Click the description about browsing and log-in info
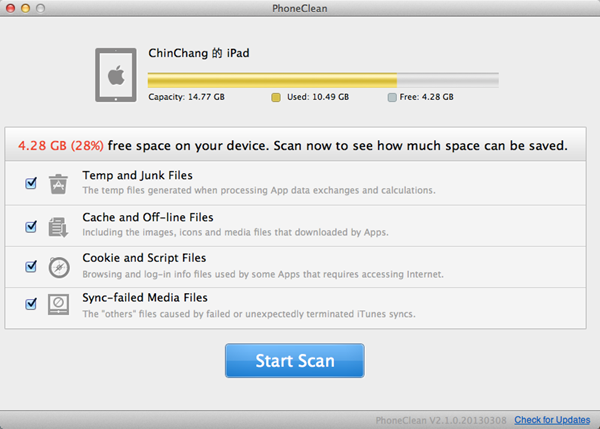 [x=263, y=274]
